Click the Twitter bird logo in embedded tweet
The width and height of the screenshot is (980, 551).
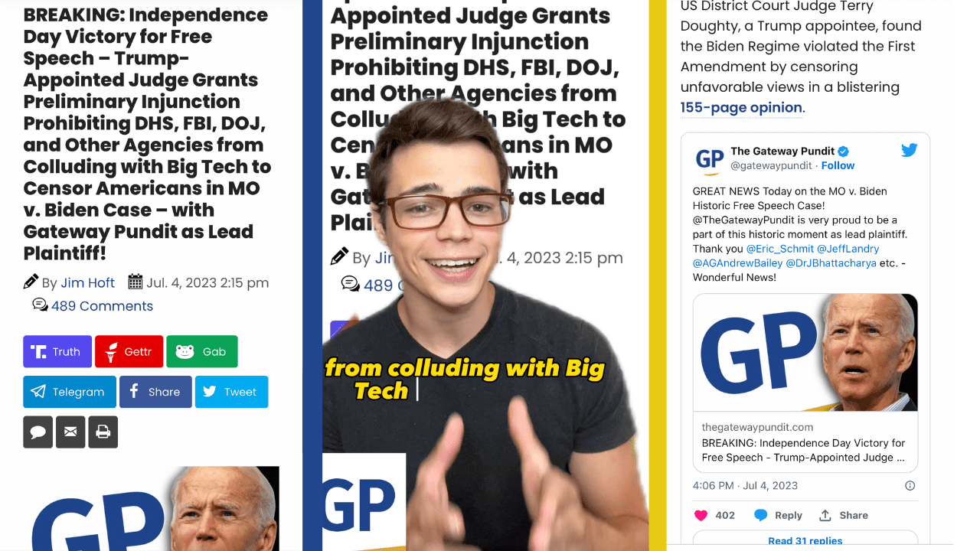(x=909, y=150)
